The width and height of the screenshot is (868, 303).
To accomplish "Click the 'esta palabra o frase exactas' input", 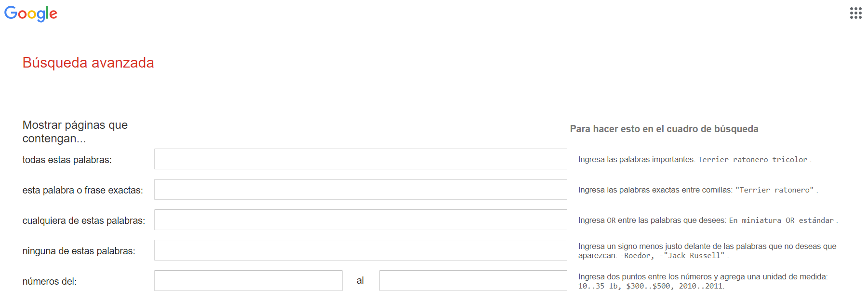I will tap(360, 190).
